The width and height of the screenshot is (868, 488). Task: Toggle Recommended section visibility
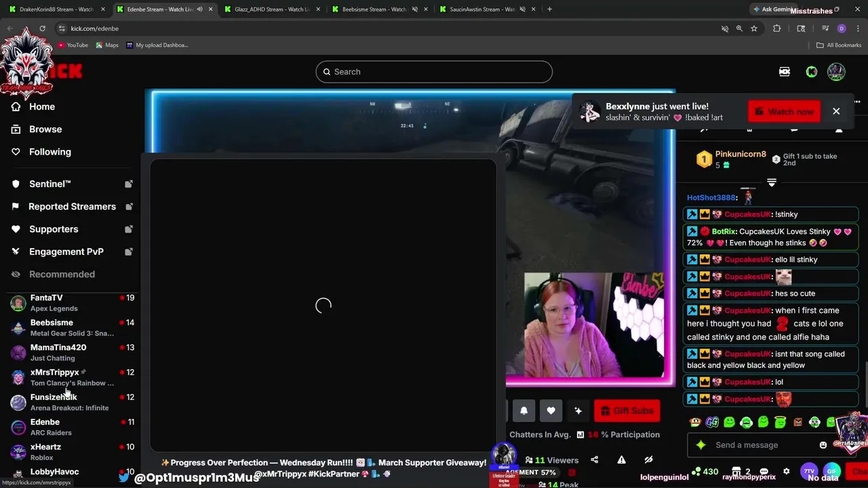tap(54, 274)
